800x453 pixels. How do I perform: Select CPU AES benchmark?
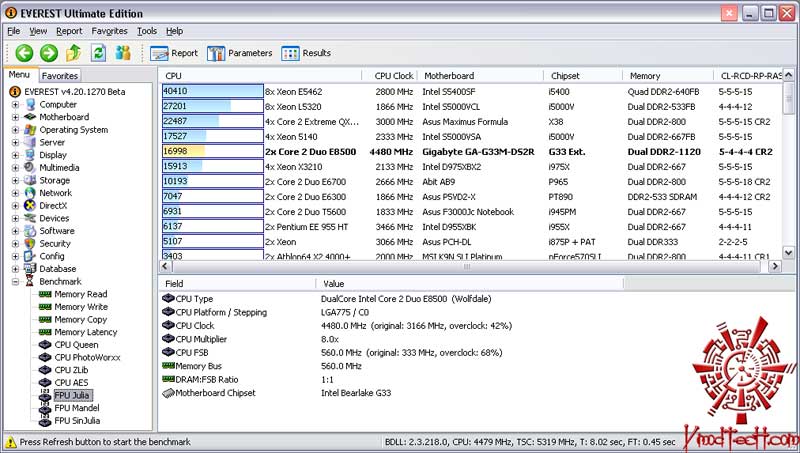coord(71,383)
